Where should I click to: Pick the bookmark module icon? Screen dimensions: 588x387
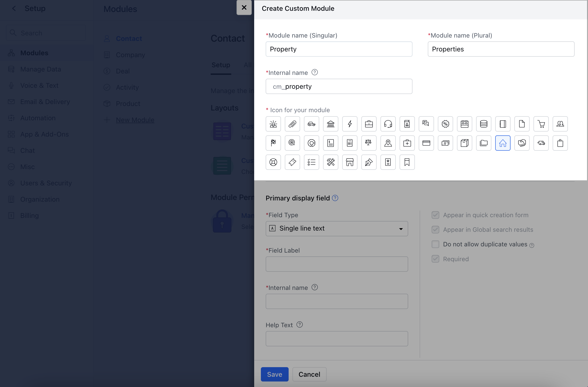coord(407,162)
